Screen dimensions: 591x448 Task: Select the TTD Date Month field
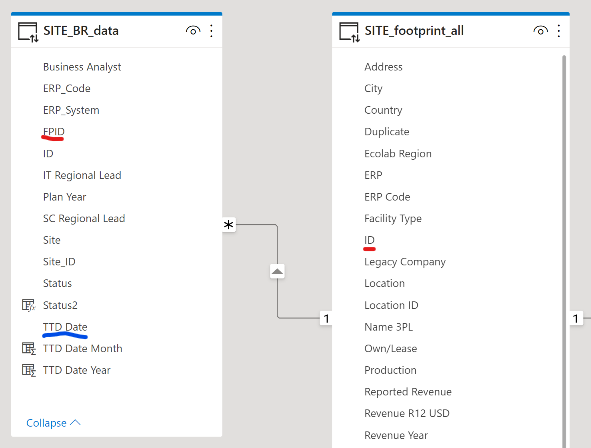(x=83, y=349)
